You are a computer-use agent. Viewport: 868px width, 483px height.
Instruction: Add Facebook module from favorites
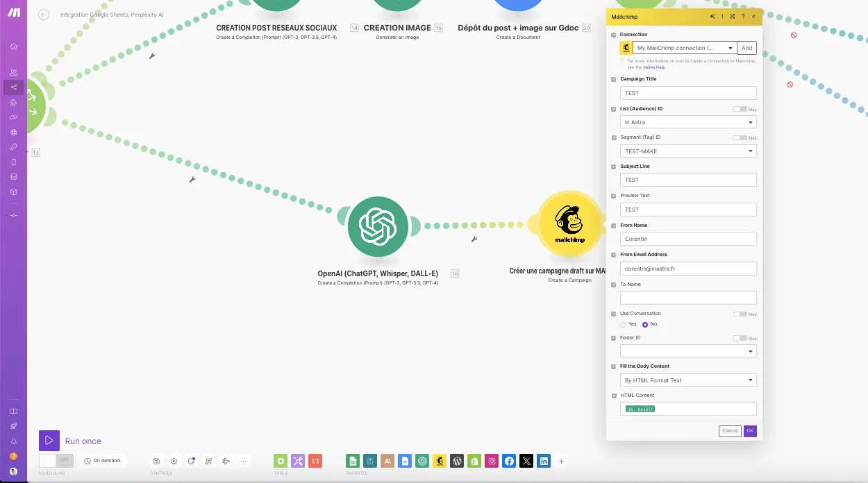pyautogui.click(x=509, y=461)
